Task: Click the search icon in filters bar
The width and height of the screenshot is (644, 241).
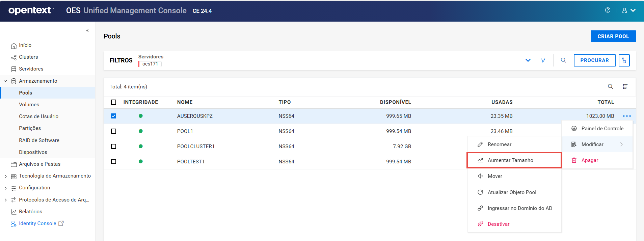Action: (x=563, y=60)
